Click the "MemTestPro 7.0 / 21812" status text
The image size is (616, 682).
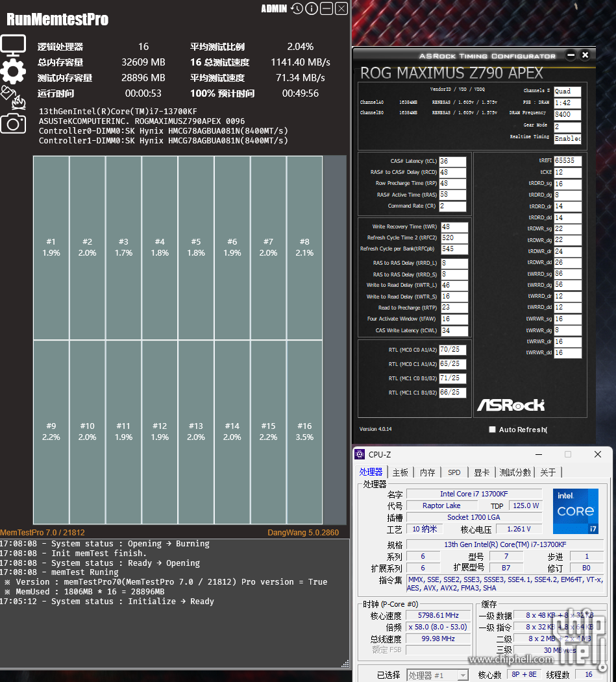pyautogui.click(x=43, y=532)
